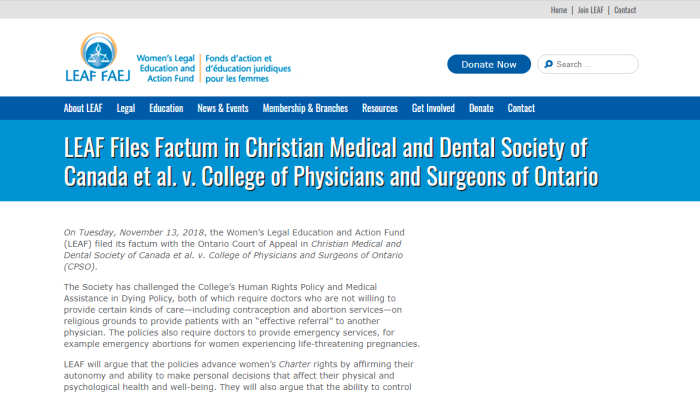The image size is (700, 393).
Task: Select Contact in the blue navigation bar
Action: (521, 108)
